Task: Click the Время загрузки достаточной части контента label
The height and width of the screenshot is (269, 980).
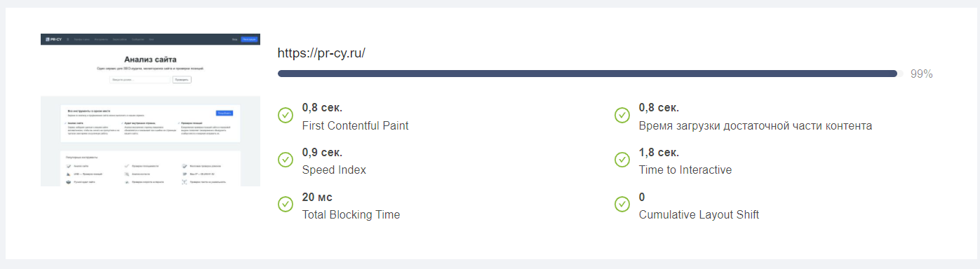Action: (x=756, y=126)
